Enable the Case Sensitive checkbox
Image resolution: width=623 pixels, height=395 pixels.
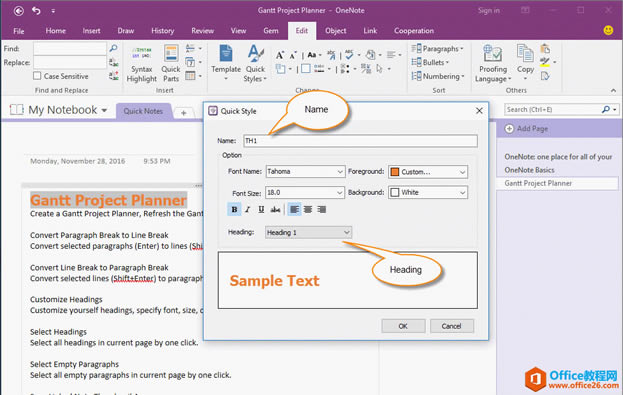coord(37,76)
